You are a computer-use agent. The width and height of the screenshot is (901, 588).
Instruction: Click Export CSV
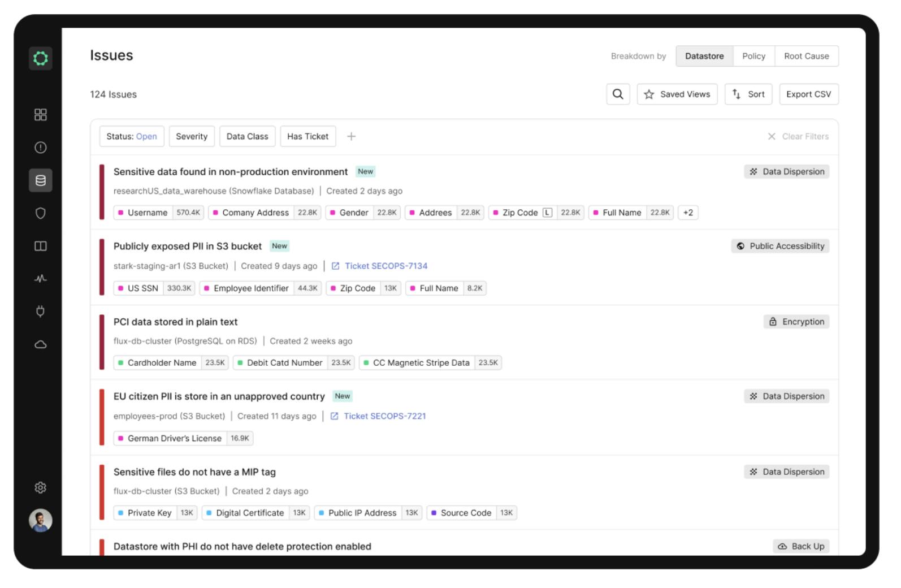[809, 94]
